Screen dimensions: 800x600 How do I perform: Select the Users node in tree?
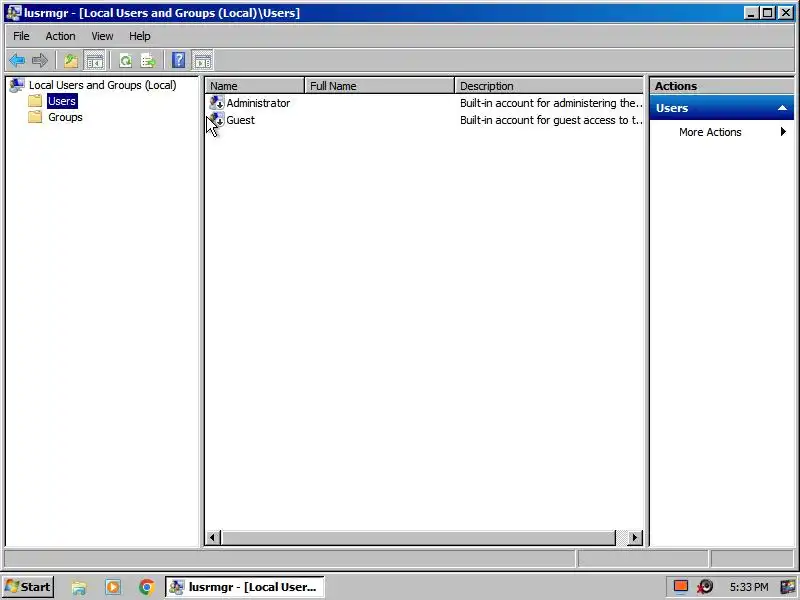62,101
